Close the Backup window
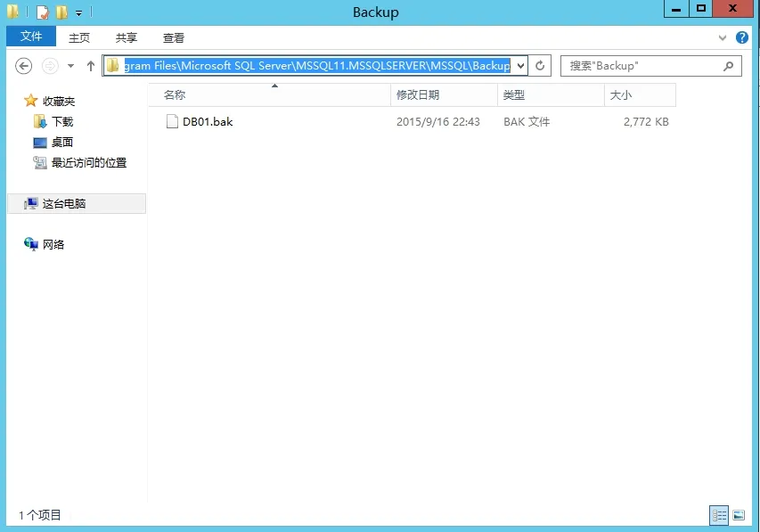The image size is (760, 532). (733, 9)
